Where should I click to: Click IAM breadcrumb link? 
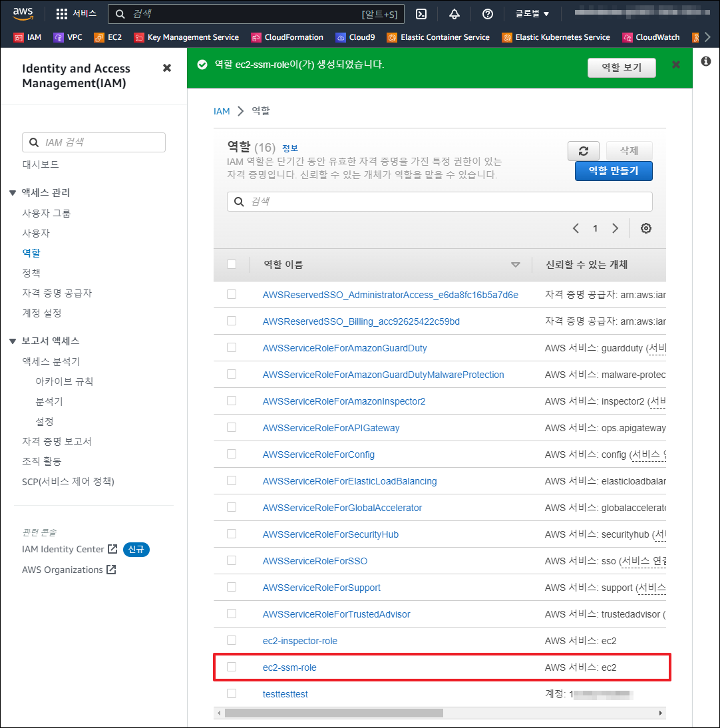[x=222, y=111]
